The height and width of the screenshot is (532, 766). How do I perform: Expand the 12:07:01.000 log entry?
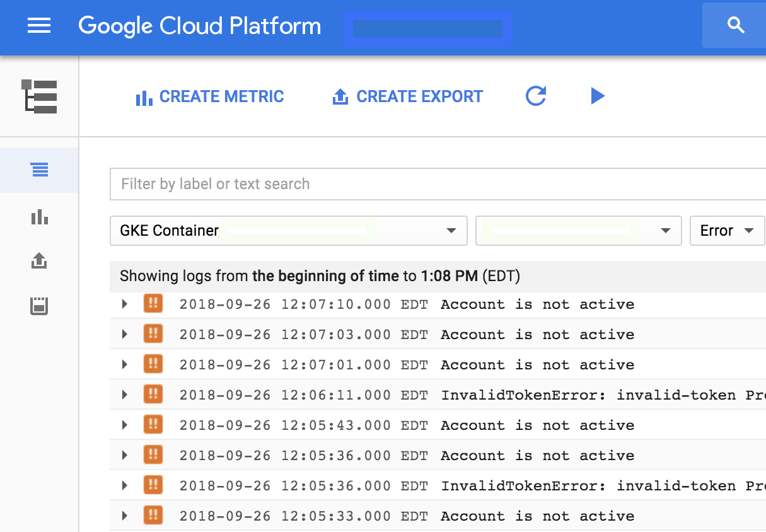coord(125,365)
